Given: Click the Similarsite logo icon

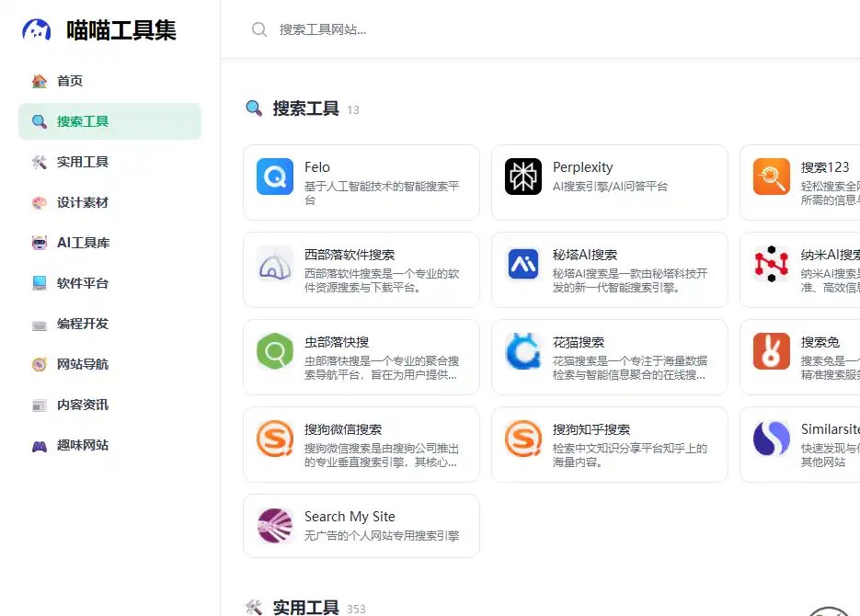Looking at the screenshot, I should click(772, 439).
